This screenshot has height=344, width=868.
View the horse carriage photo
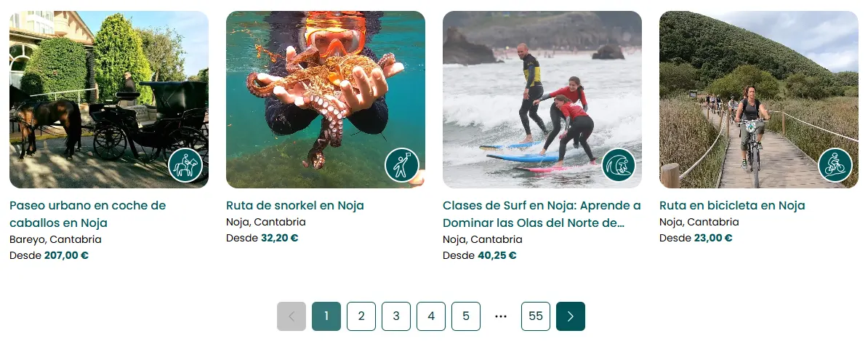tap(109, 100)
